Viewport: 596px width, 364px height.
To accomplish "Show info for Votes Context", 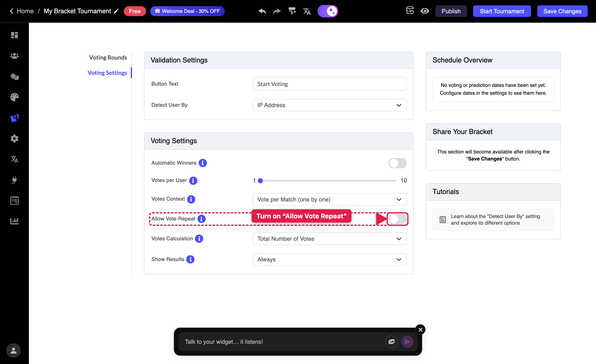I will 191,199.
